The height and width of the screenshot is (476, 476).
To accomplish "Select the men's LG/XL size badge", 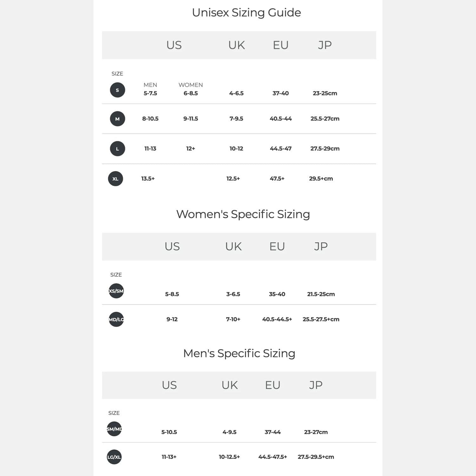I will [x=114, y=457].
